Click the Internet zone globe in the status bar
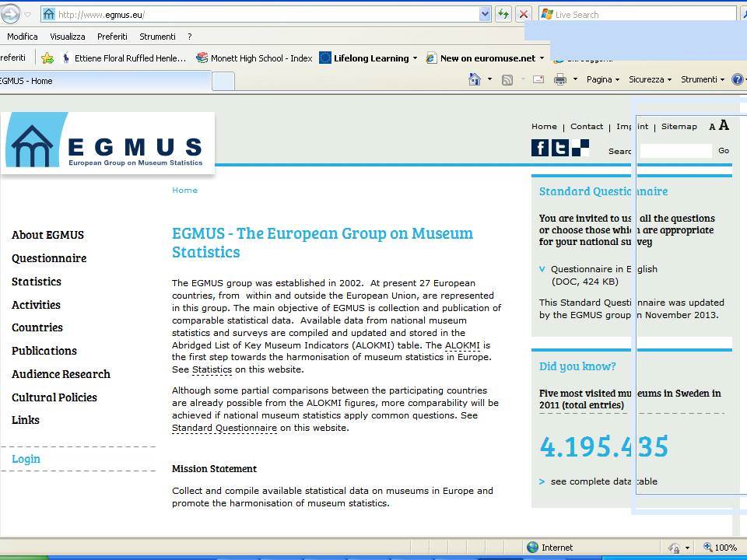The height and width of the screenshot is (560, 747). coord(532,548)
